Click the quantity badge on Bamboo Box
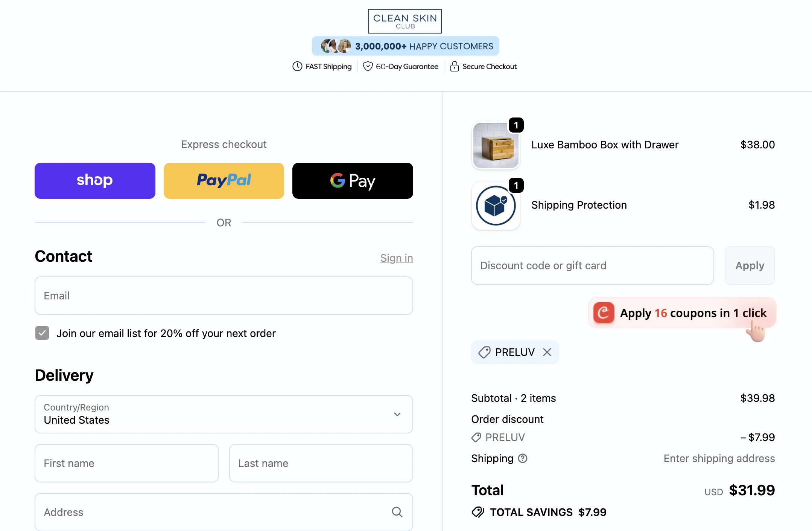 click(516, 125)
